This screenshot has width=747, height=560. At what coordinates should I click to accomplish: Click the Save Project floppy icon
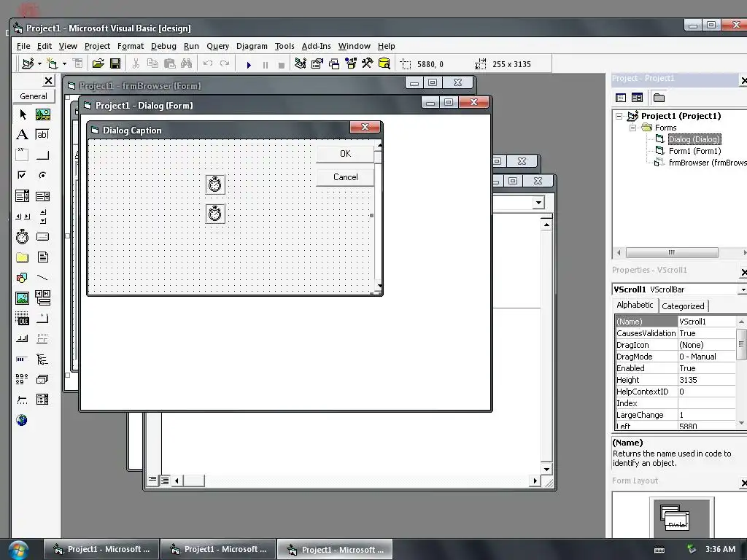[115, 63]
